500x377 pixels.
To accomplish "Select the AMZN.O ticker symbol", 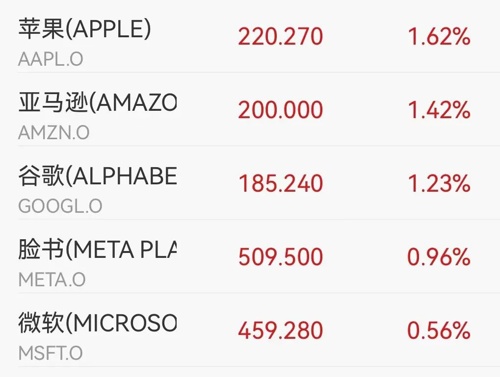I will 54,133.
